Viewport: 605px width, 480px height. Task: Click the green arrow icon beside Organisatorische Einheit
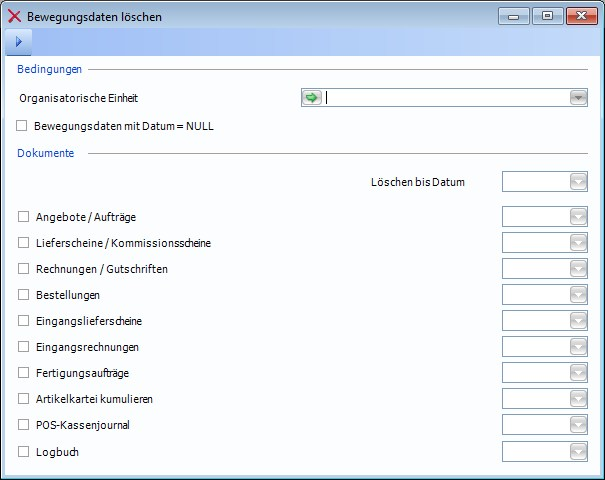(x=312, y=97)
